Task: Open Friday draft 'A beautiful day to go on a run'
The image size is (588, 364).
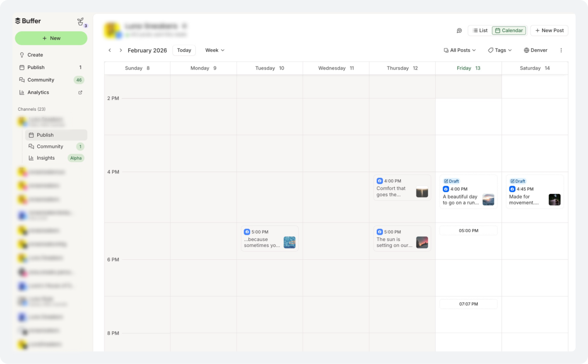Action: click(468, 192)
